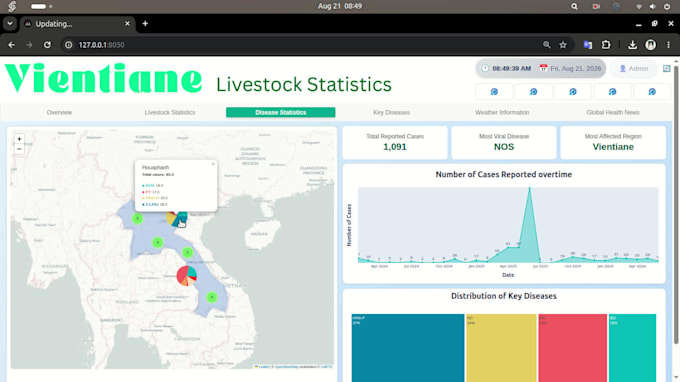The width and height of the screenshot is (680, 382).
Task: Go back to the previous page
Action: [x=11, y=45]
